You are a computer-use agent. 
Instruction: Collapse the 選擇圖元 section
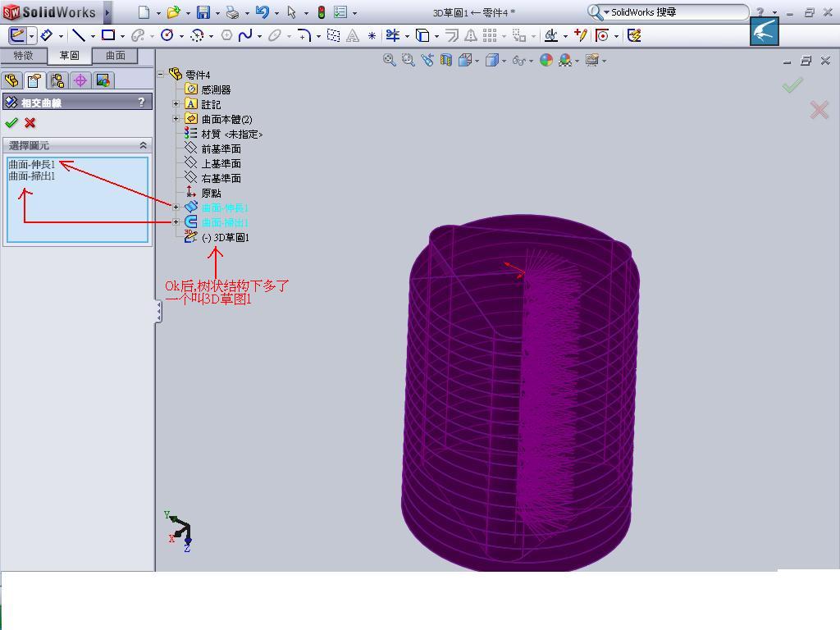143,145
